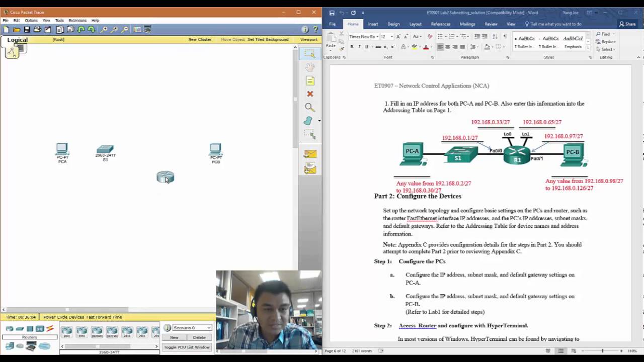
Task: Open the font name dropdown
Action: click(377, 37)
